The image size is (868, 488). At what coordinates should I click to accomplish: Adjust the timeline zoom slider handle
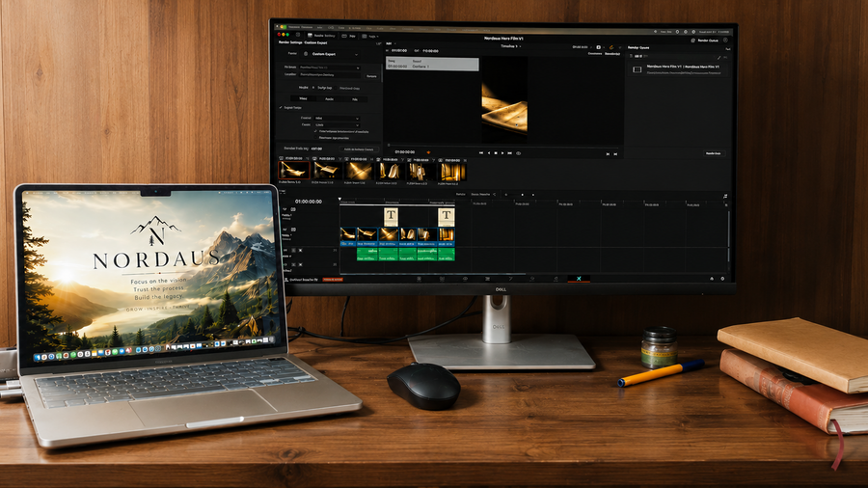(x=523, y=195)
